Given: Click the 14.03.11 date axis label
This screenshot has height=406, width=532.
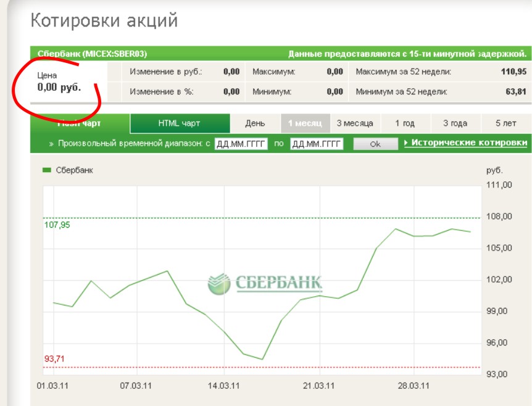Looking at the screenshot, I should point(223,386).
